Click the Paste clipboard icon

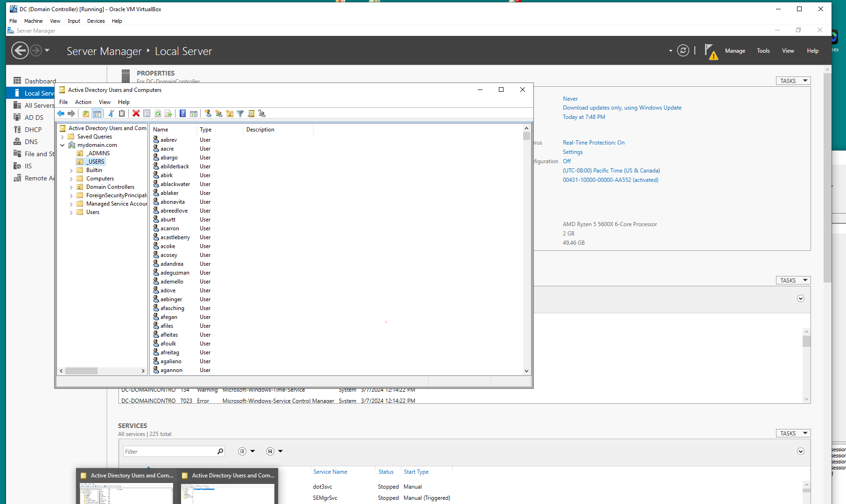[x=122, y=113]
